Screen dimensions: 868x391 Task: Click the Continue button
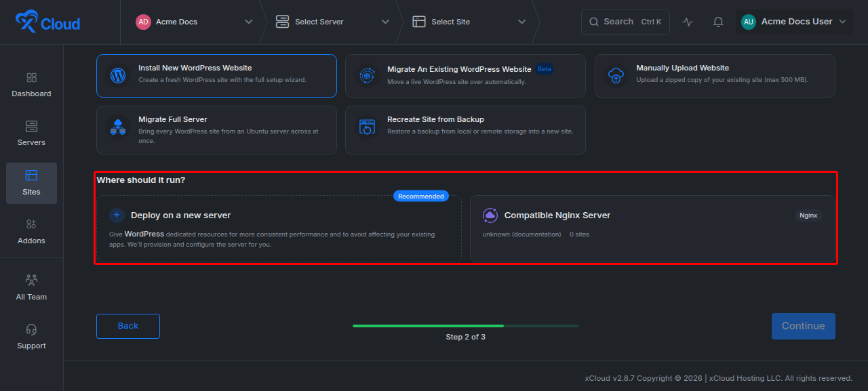[x=804, y=326]
